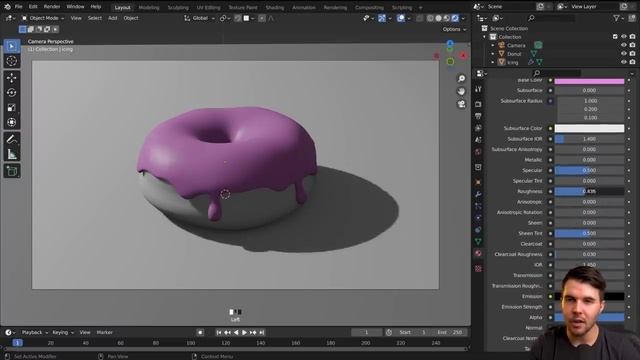Open the Render menu
The width and height of the screenshot is (640, 360).
tap(52, 7)
